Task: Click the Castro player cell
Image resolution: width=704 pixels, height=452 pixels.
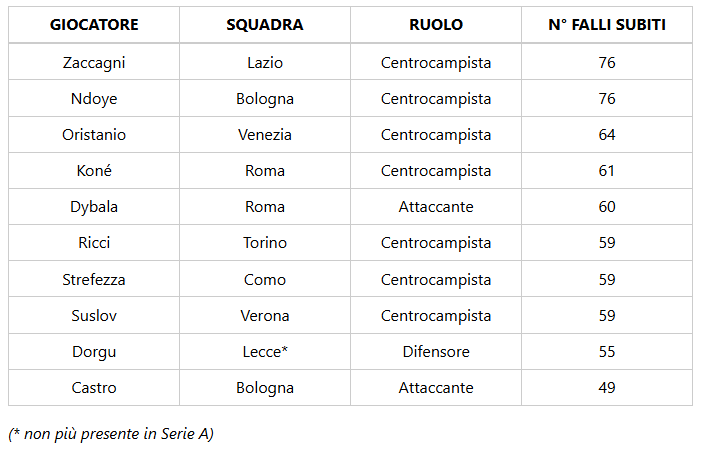Action: 94,387
